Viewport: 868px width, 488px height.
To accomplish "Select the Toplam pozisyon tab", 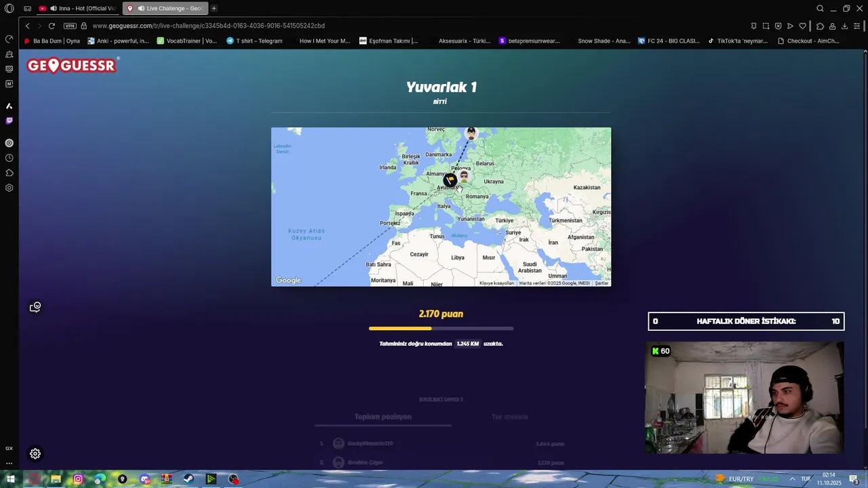I will (x=383, y=417).
